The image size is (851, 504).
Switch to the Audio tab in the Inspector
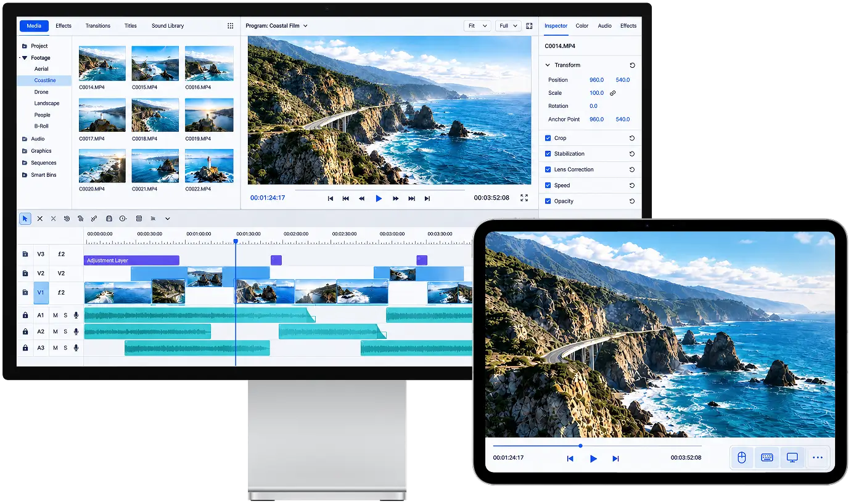point(605,26)
